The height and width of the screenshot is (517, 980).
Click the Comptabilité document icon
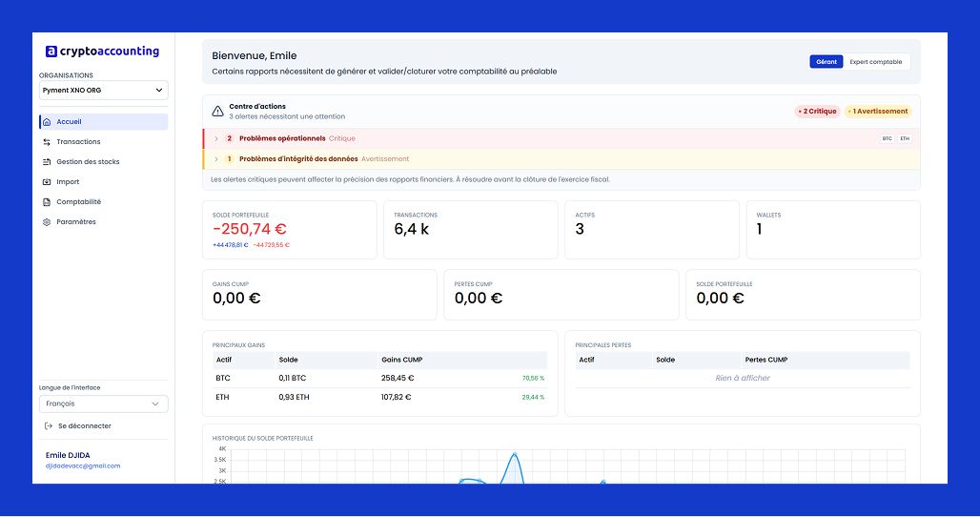coord(47,202)
